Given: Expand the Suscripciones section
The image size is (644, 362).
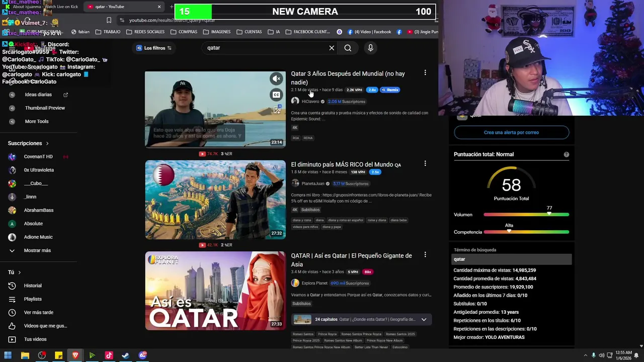Looking at the screenshot, I should (28, 143).
